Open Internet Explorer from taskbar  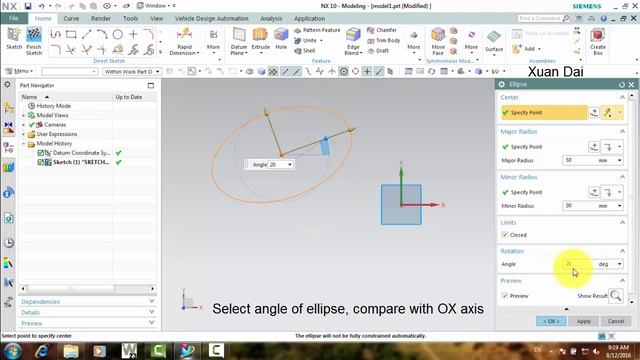[42, 351]
